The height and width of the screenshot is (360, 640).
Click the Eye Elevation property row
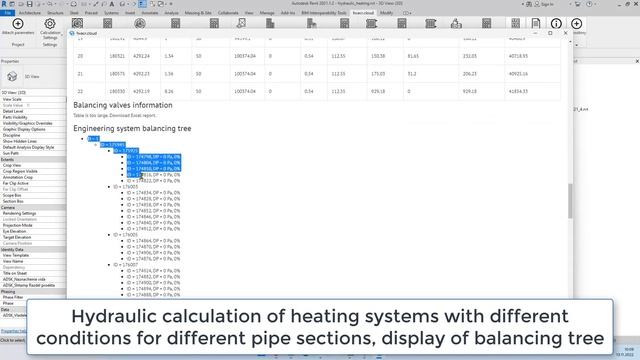tap(33, 231)
